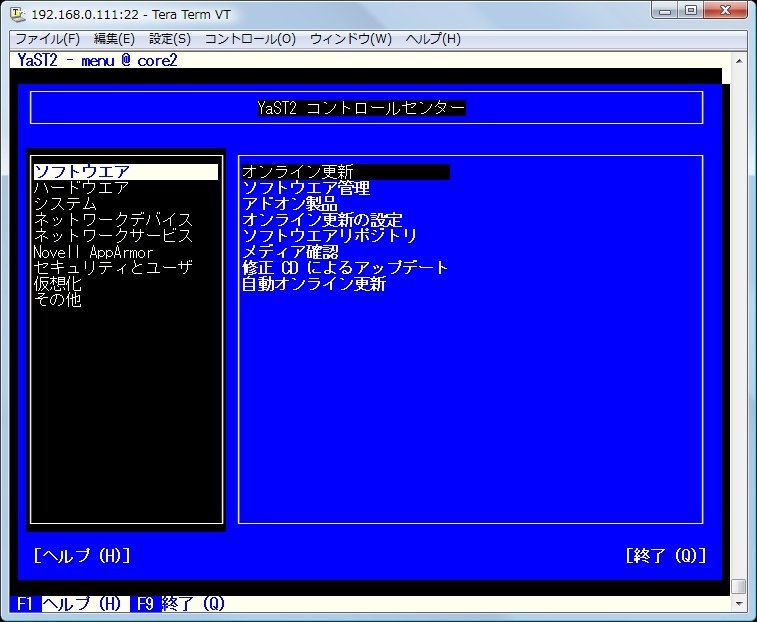The width and height of the screenshot is (757, 622).
Task: Select ソフトウエア category in left list
Action: point(126,172)
